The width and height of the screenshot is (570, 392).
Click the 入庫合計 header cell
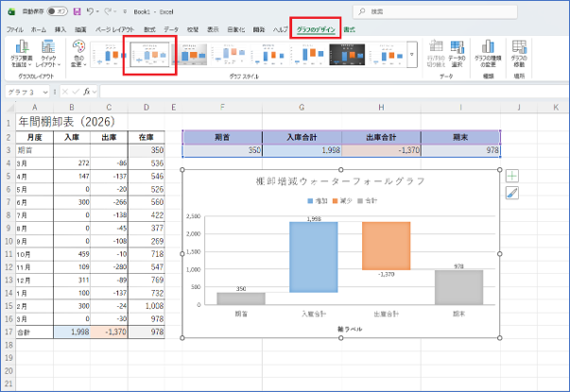tap(302, 137)
